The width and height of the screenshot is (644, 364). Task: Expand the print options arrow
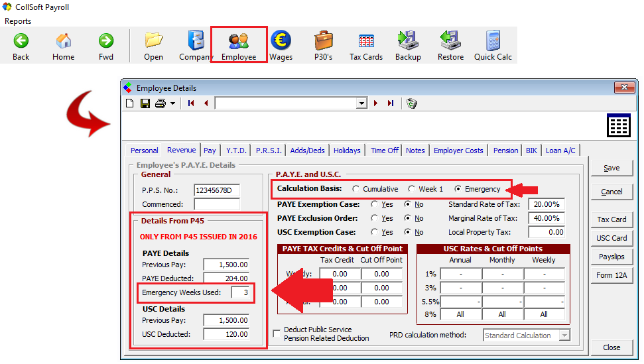172,103
